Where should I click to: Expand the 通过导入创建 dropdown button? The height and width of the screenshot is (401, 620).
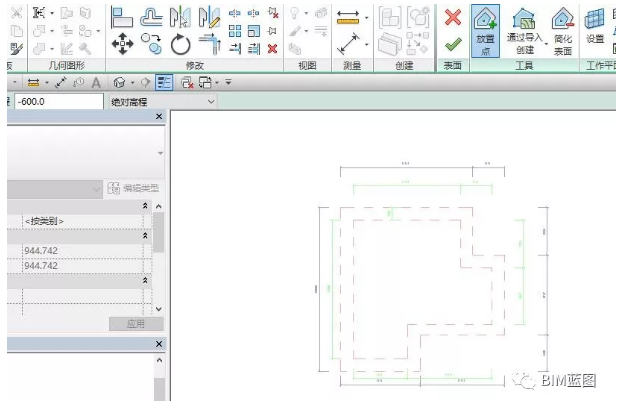[546, 44]
